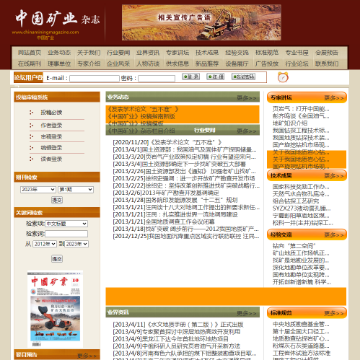The height and width of the screenshot is (360, 360).
Task: Click the 中国矿业 杂志 logo
Action: [57, 19]
